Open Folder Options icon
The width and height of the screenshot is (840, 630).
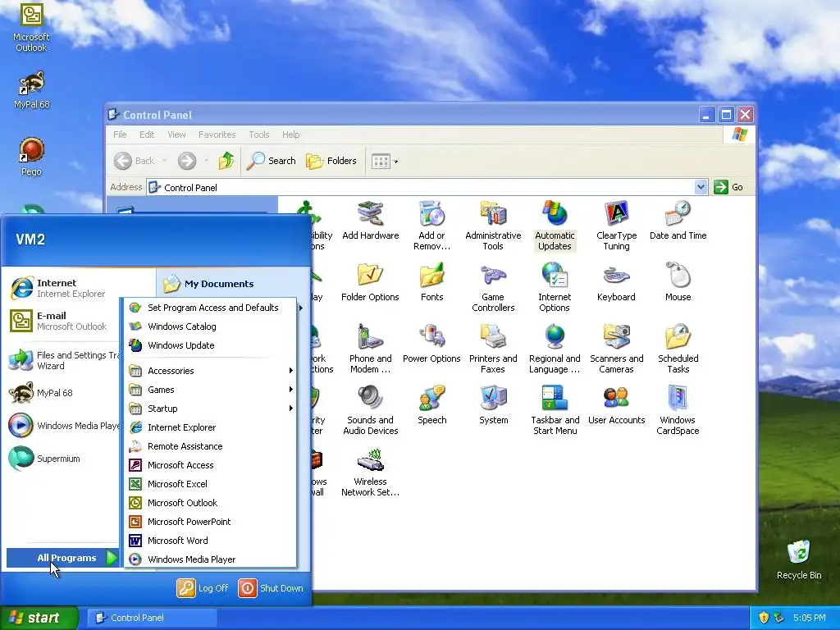(x=370, y=282)
